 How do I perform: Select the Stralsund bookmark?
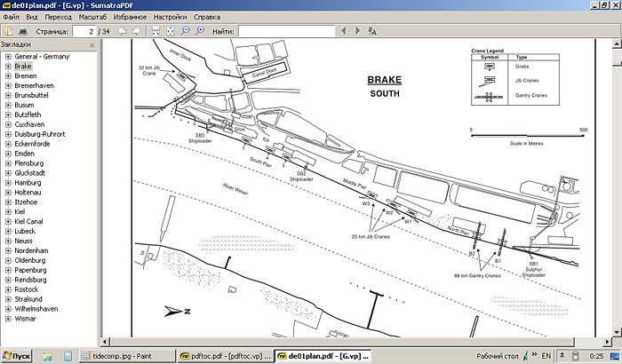[28, 299]
